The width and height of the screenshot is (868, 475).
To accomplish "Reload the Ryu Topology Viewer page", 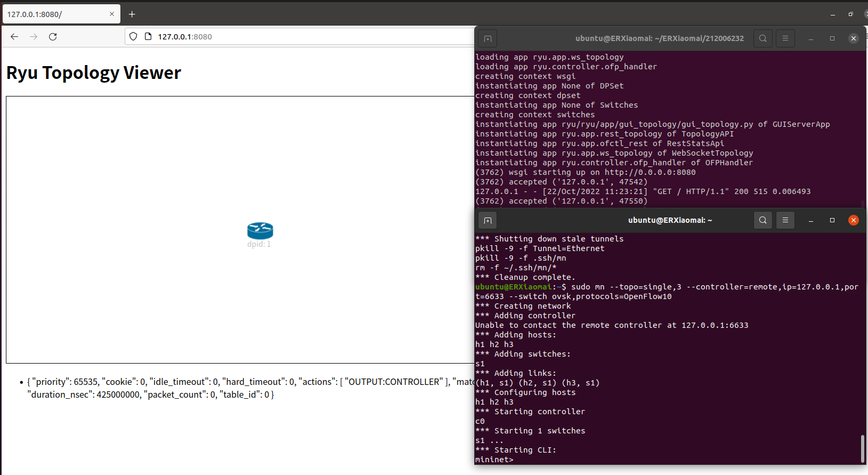I will pyautogui.click(x=53, y=36).
